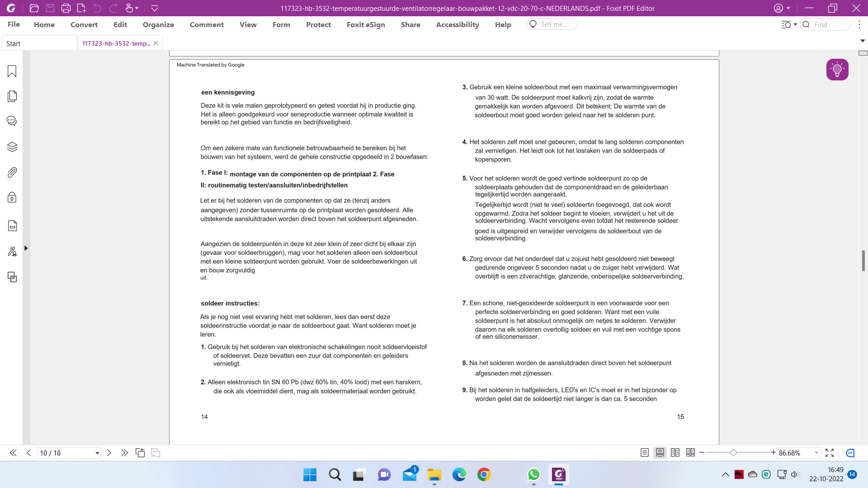Go to the first page

[x=13, y=453]
